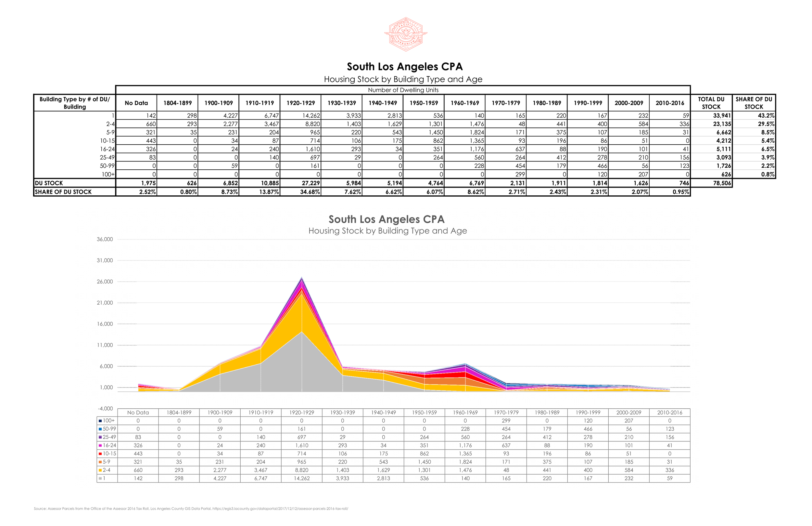
Task: Select the DU stock value 10,885
Action: coord(270,183)
